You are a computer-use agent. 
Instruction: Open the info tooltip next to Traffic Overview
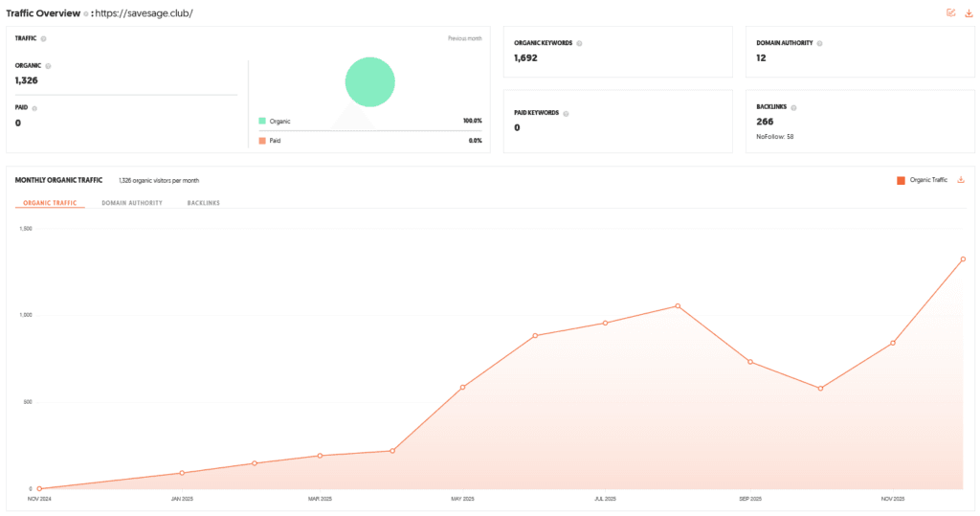point(86,13)
